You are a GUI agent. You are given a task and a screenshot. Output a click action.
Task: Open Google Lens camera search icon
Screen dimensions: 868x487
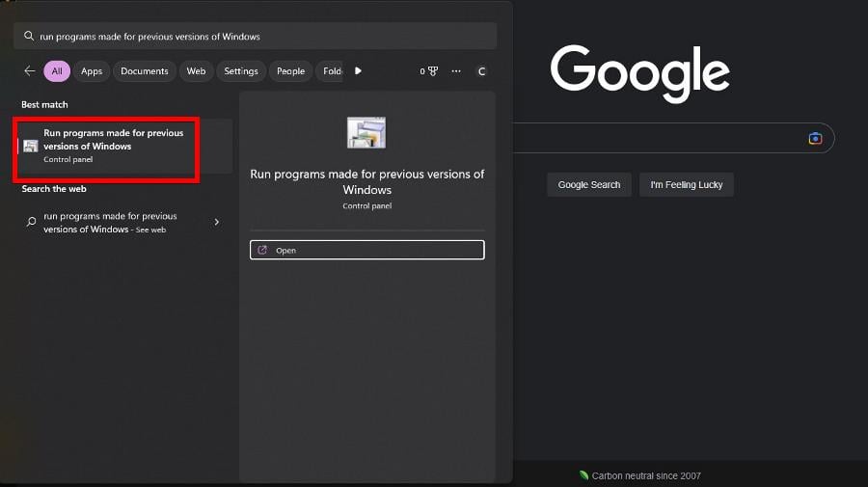point(815,138)
